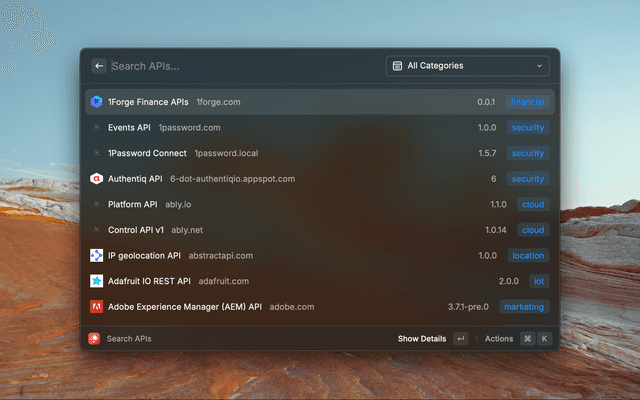Click the dropdown chevron beside All Categories
Image resolution: width=640 pixels, height=400 pixels.
click(540, 66)
